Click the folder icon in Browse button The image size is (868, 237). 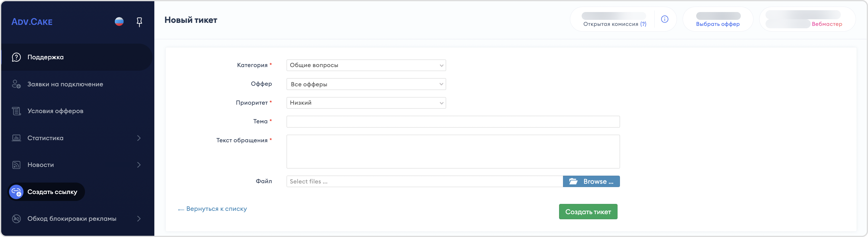click(573, 182)
